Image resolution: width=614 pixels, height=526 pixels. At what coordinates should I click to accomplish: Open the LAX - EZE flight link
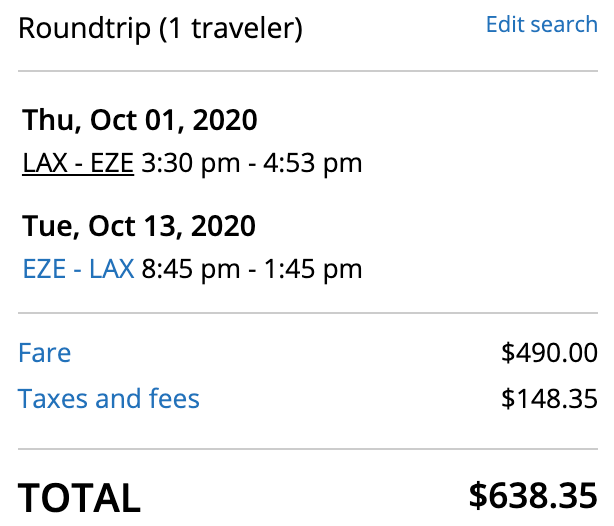[77, 163]
